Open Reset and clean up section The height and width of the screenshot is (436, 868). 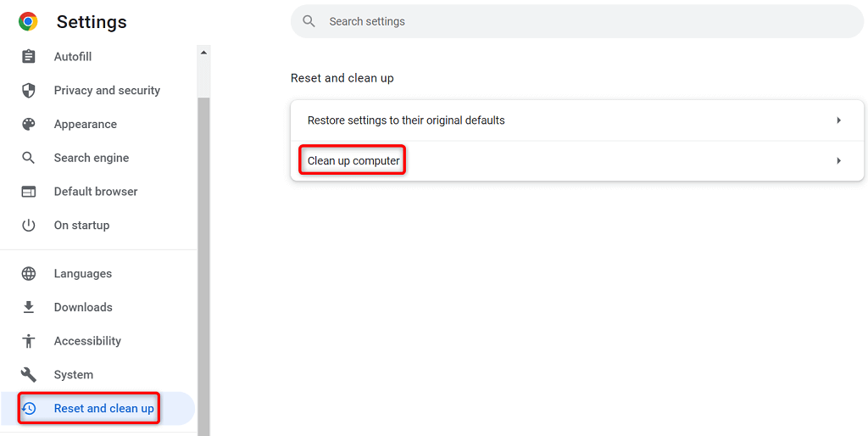point(103,409)
